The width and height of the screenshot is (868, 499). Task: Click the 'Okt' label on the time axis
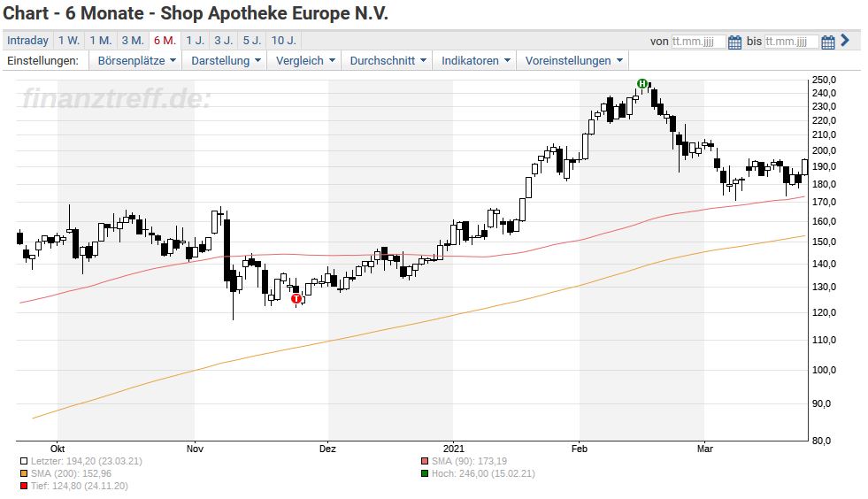point(58,449)
